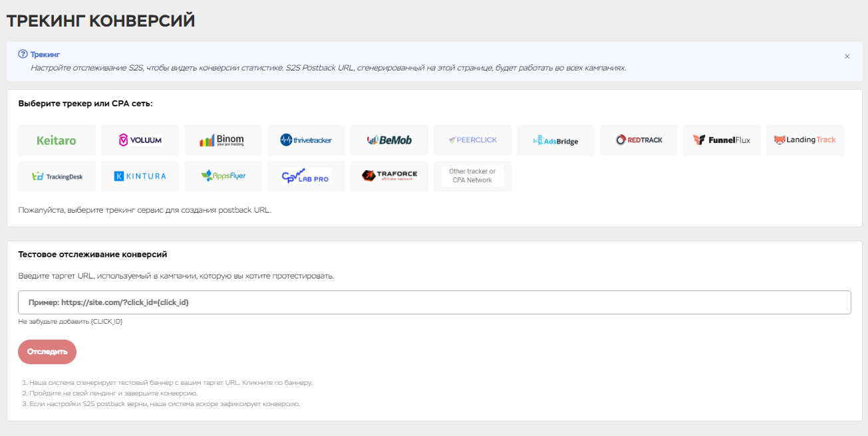Click the ТРЕКИНГ КОНВЕРСИЙ page title
Image resolution: width=868 pixels, height=436 pixels.
click(x=100, y=21)
